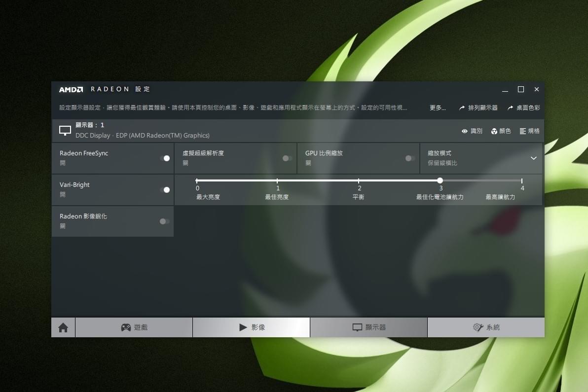
Task: Click the gear icon in 系統 tab
Action: click(x=478, y=327)
